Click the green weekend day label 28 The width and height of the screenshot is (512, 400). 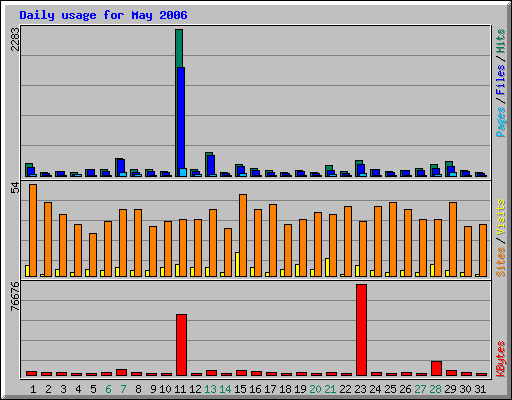[x=435, y=389]
